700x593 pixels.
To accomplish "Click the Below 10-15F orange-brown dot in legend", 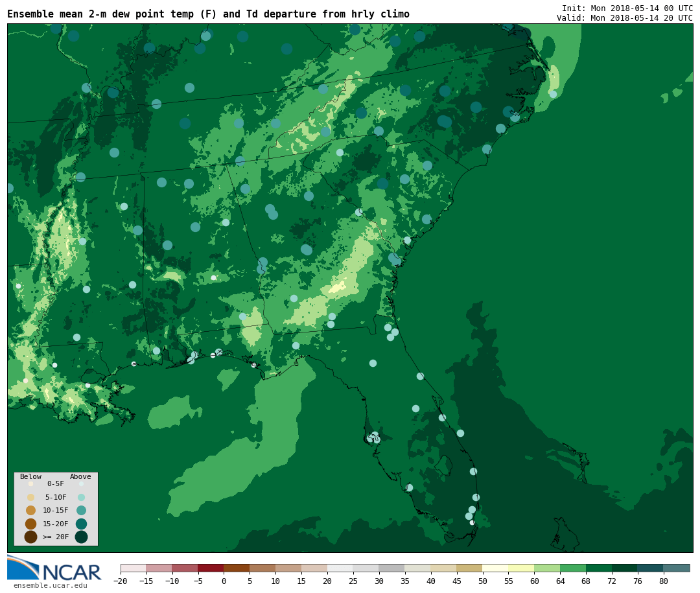I will (31, 511).
